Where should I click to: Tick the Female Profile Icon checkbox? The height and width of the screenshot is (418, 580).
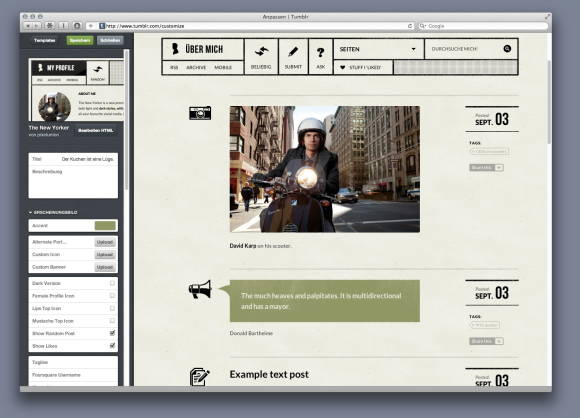click(x=112, y=296)
